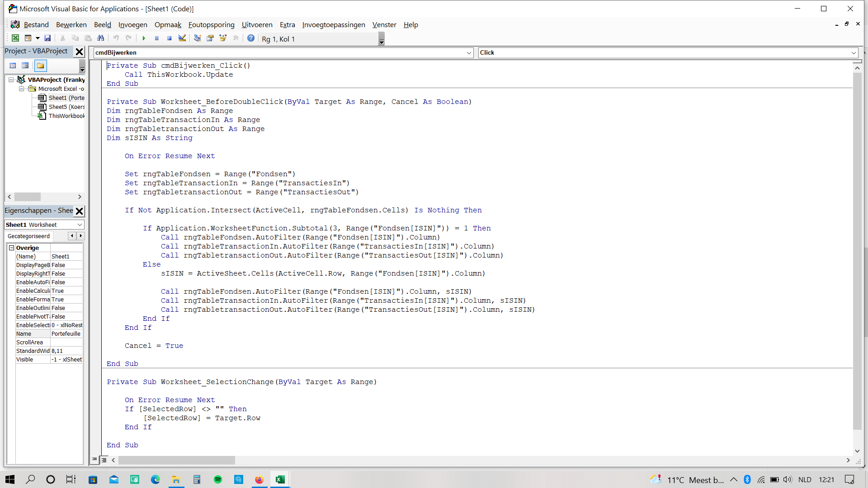Click the View Microsoft Excel icon
This screenshot has width=868, height=488.
pos(15,38)
